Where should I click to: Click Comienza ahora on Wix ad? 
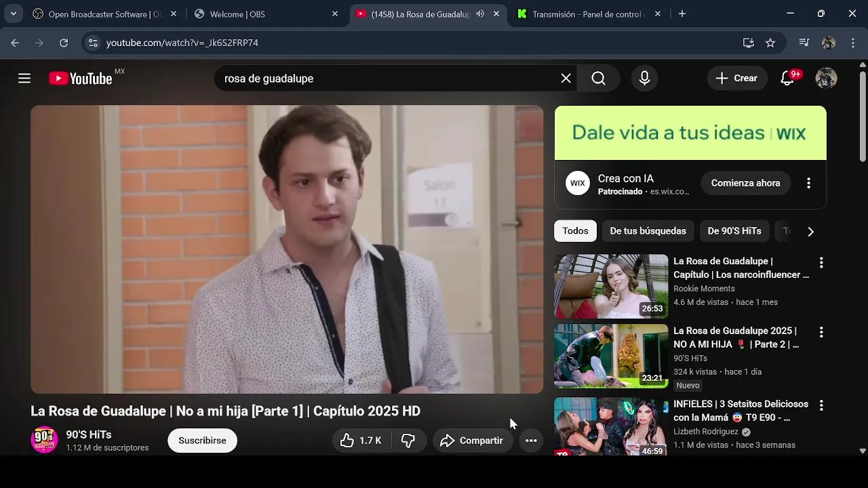(745, 183)
